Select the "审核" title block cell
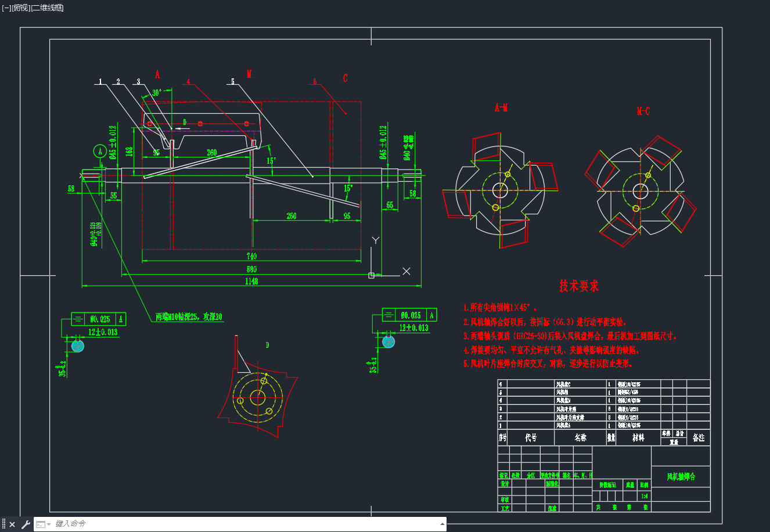Screen dimensions: 770x532 pyautogui.click(x=504, y=499)
